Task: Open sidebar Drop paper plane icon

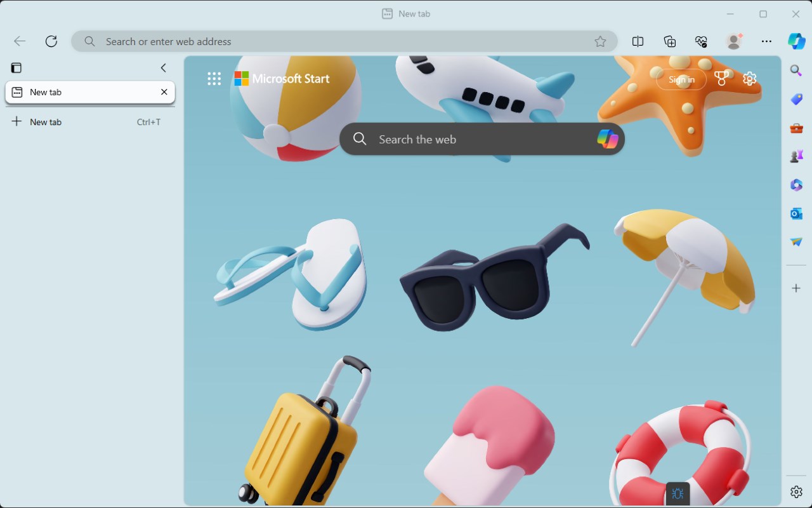Action: (796, 242)
